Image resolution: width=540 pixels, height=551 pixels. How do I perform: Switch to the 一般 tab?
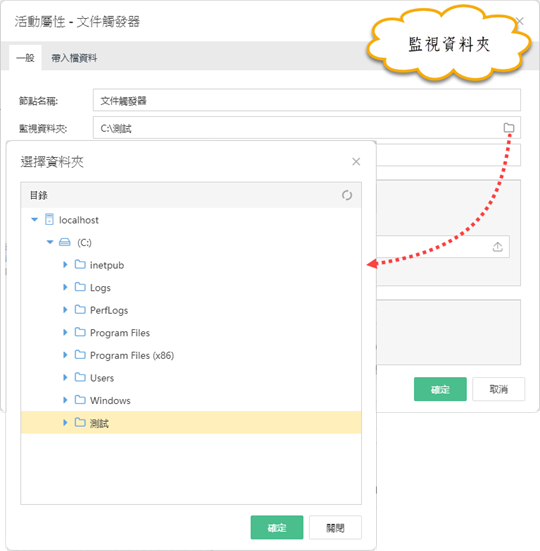(25, 58)
